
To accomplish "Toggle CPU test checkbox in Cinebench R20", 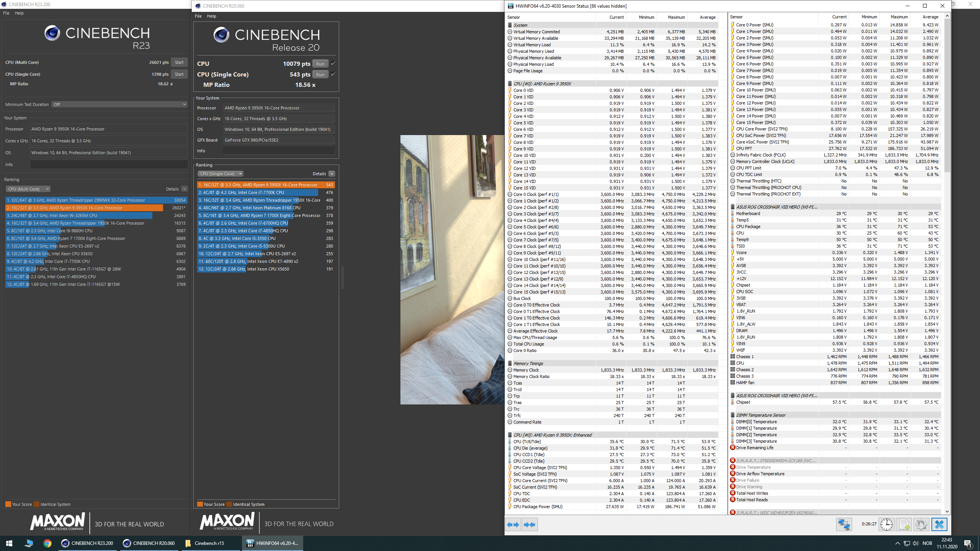I will 333,64.
